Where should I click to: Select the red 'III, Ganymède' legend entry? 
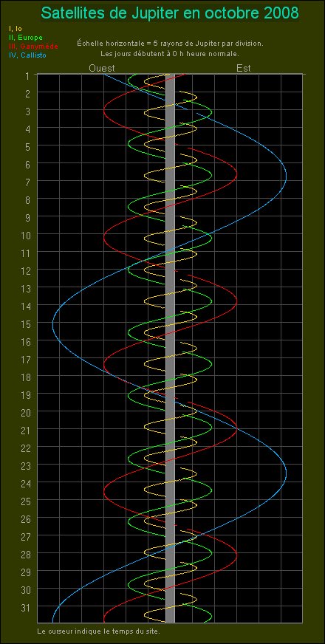click(x=33, y=46)
